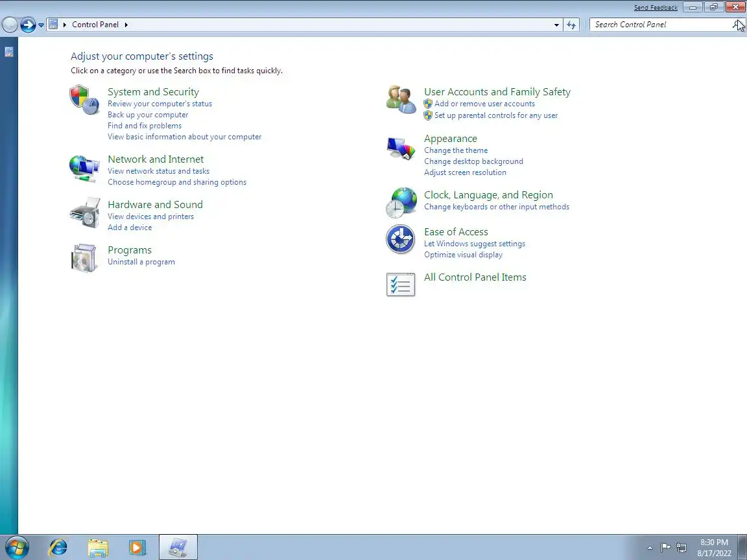This screenshot has width=747, height=560.
Task: Click the network tray icon
Action: pos(682,548)
